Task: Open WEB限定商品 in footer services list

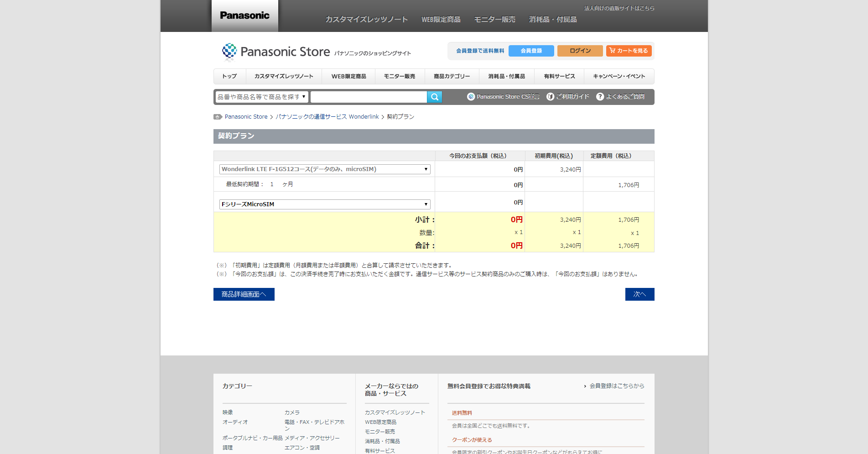Action: pyautogui.click(x=380, y=422)
